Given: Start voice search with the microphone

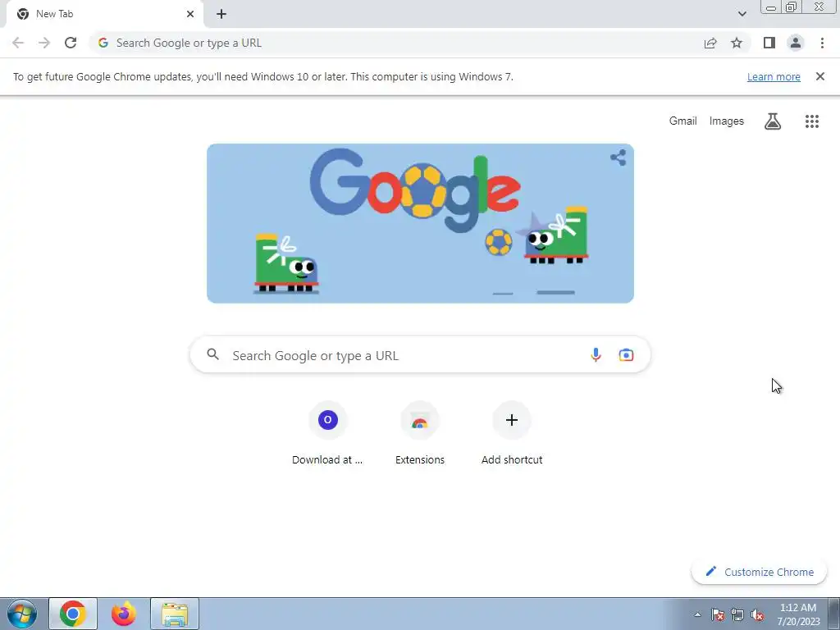Looking at the screenshot, I should [596, 355].
